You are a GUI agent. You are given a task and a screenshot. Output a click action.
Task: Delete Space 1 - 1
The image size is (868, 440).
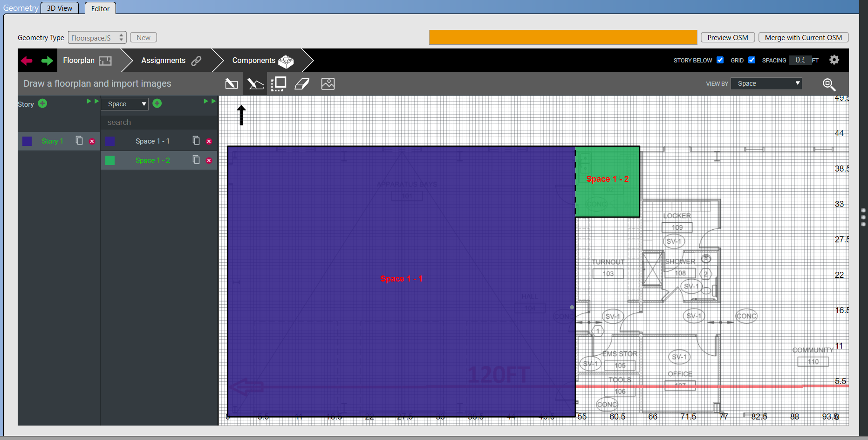[209, 141]
